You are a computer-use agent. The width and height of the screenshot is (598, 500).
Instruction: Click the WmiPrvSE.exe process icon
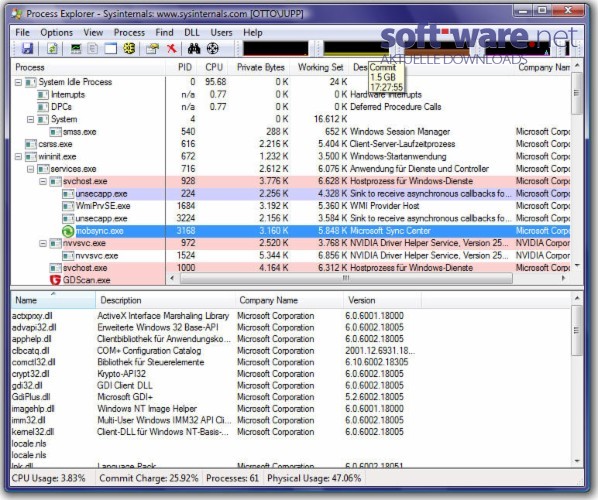pos(68,206)
